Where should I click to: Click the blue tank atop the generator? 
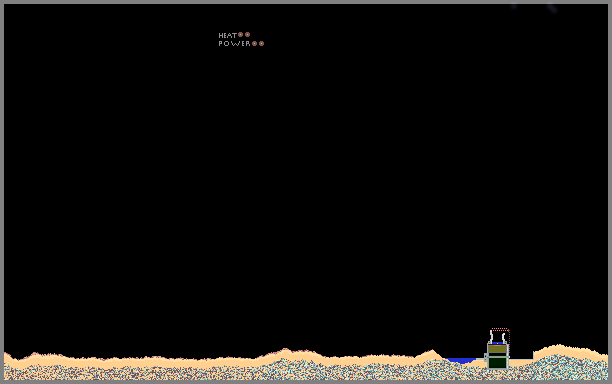(497, 343)
